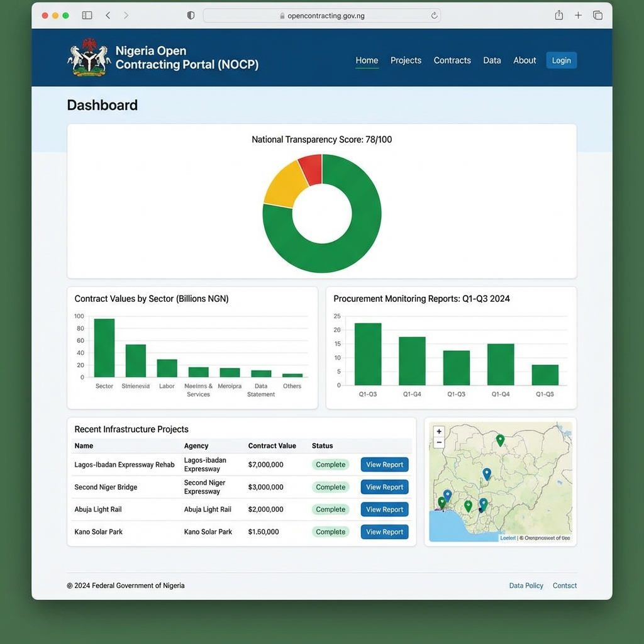Click inside the browser address bar
Viewport: 644px width, 644px height.
(x=322, y=15)
